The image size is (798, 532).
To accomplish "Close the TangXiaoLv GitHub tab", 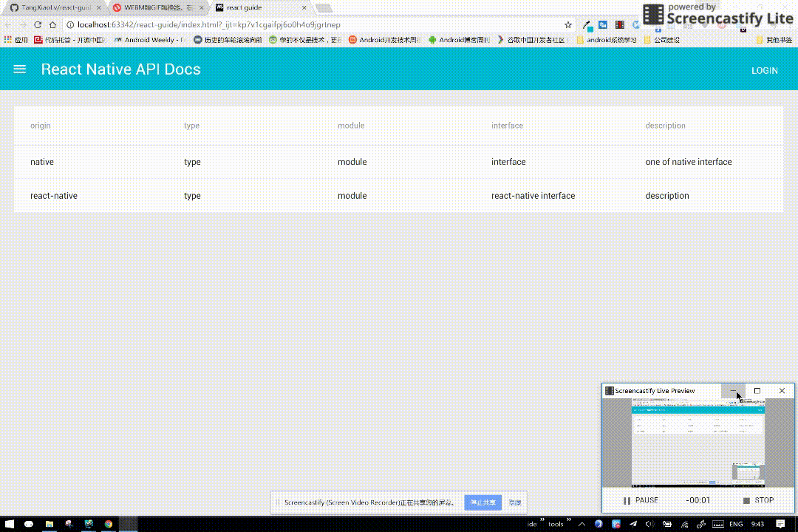I will click(99, 7).
